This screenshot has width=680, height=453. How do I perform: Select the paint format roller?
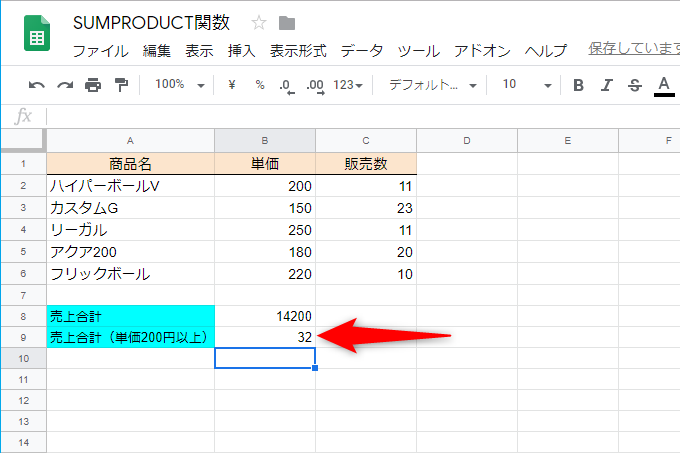click(121, 85)
